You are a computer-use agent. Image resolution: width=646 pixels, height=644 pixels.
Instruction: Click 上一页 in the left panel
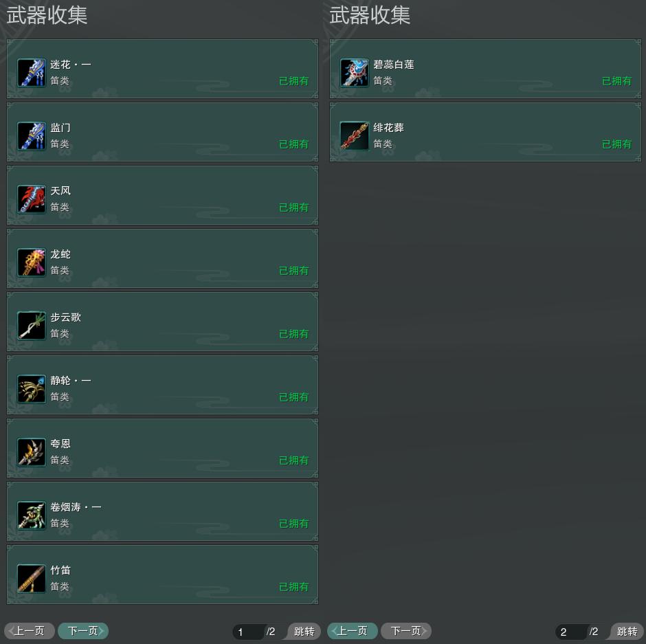click(x=30, y=631)
